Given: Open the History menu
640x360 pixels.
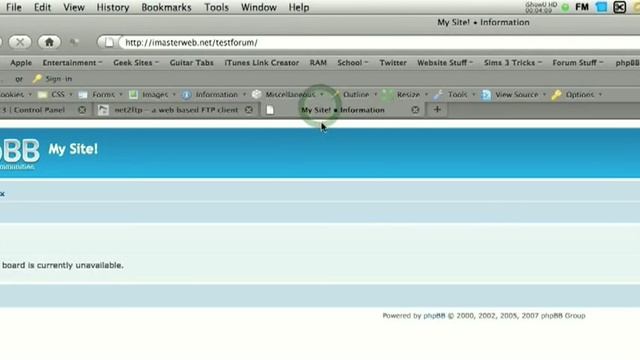Looking at the screenshot, I should (x=113, y=7).
